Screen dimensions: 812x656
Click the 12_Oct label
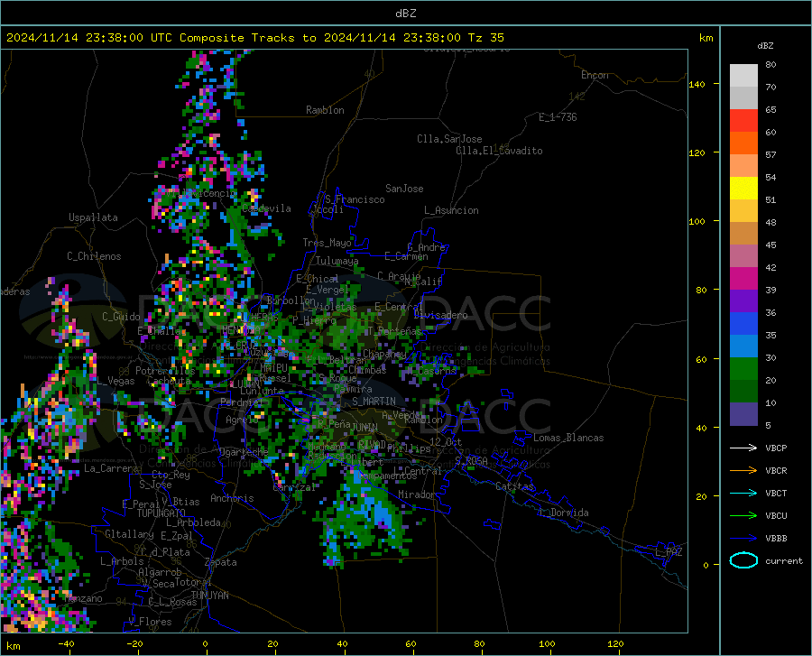446,441
